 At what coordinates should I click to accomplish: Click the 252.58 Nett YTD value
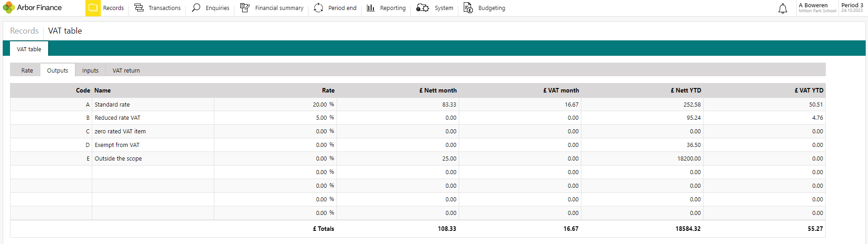(692, 104)
